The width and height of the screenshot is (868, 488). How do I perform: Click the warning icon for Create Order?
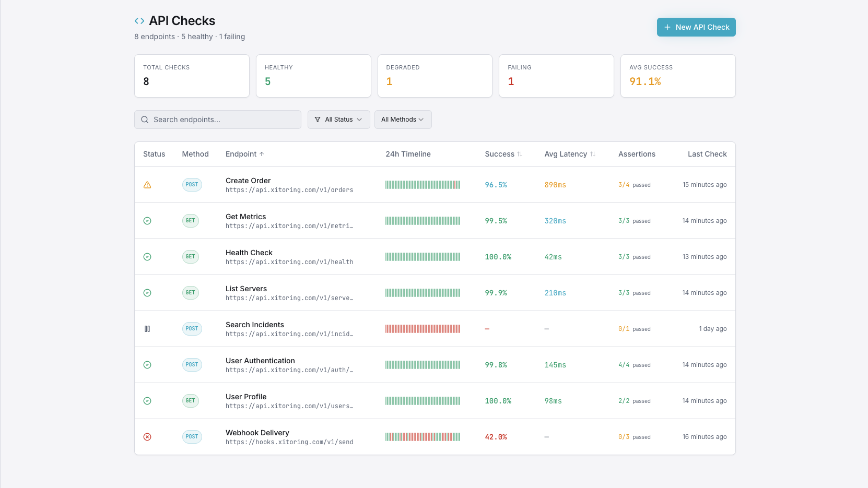[x=147, y=185]
